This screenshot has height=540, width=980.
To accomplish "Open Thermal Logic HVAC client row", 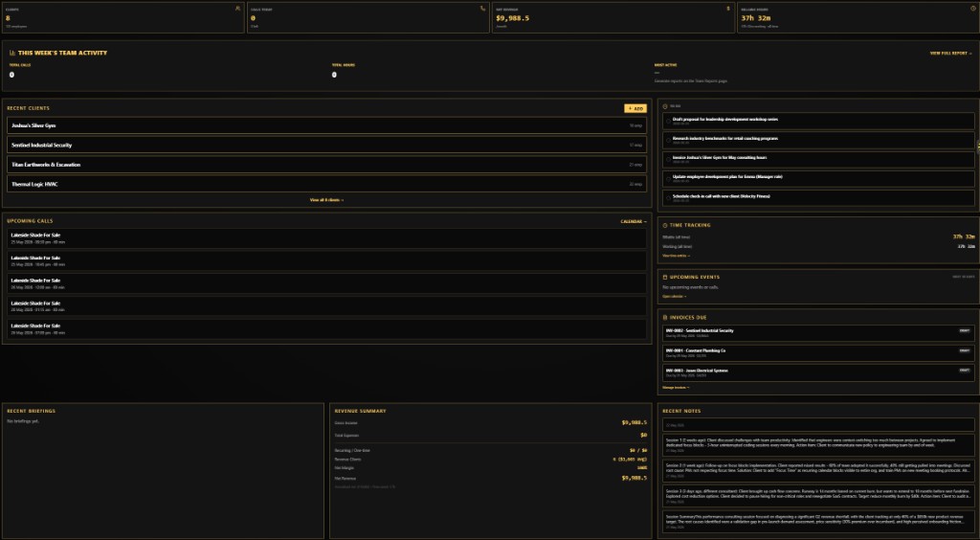I will [x=326, y=185].
